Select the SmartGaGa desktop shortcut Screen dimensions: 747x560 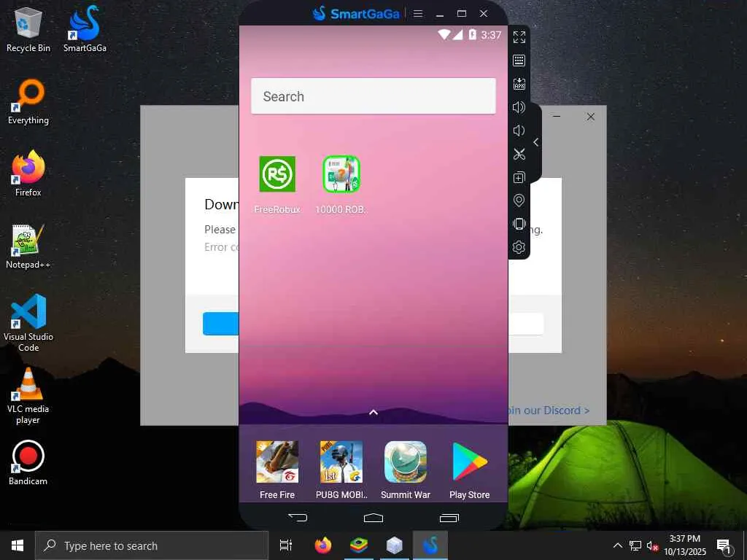coord(85,29)
